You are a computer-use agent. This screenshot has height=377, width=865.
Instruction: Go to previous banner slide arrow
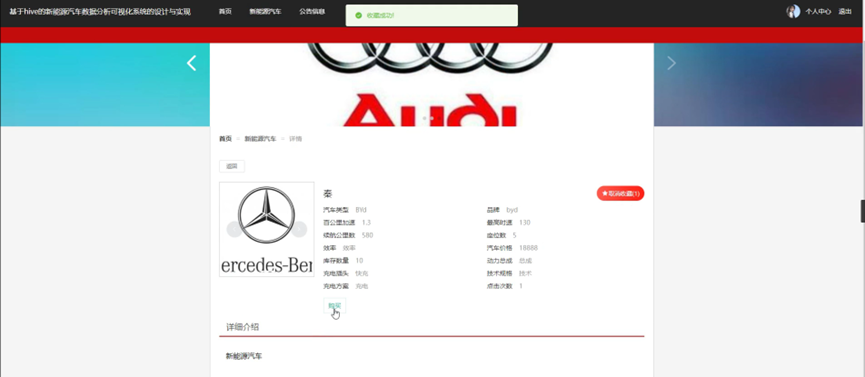(x=191, y=63)
